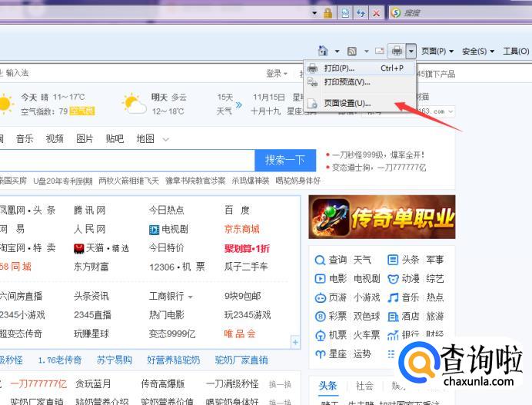Click the Home page icon in toolbar
Screen dimensions: 532x405
click(323, 51)
